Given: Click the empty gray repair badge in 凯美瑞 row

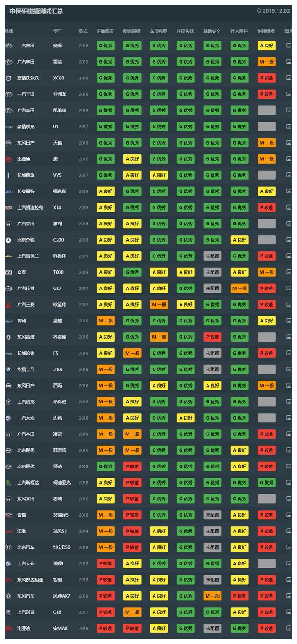Looking at the screenshot, I should [x=266, y=111].
